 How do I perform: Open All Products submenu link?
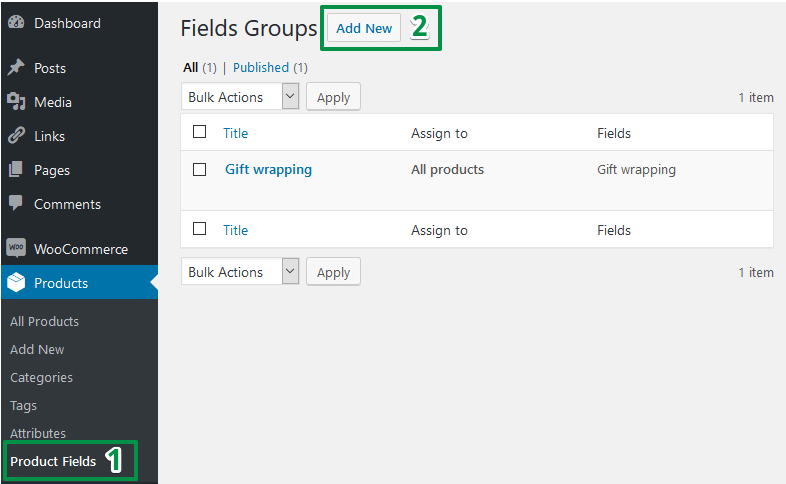click(44, 321)
